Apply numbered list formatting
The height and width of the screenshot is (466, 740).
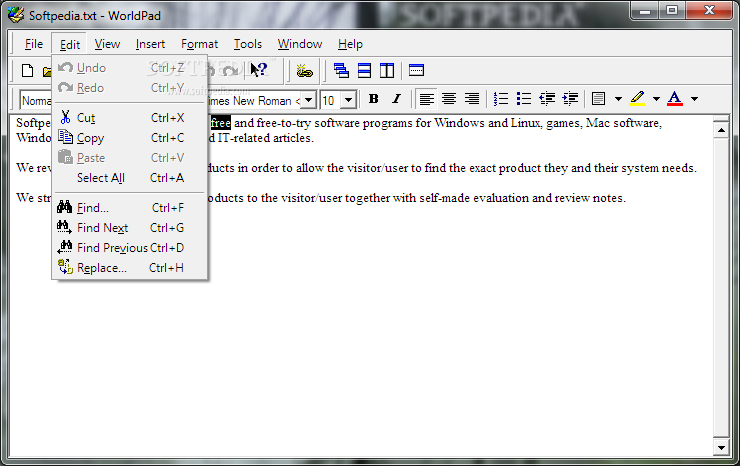coord(500,99)
